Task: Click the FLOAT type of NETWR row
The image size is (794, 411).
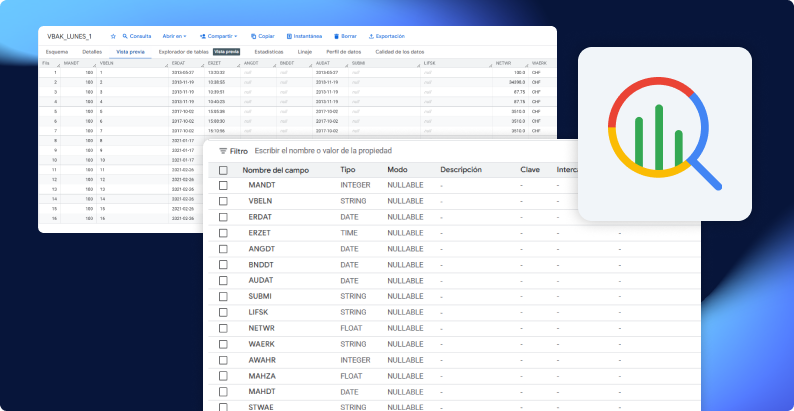Action: click(x=351, y=328)
